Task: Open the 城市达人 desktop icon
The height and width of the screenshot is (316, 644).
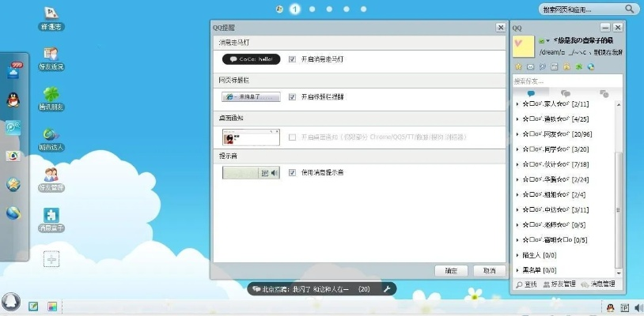Action: point(51,134)
